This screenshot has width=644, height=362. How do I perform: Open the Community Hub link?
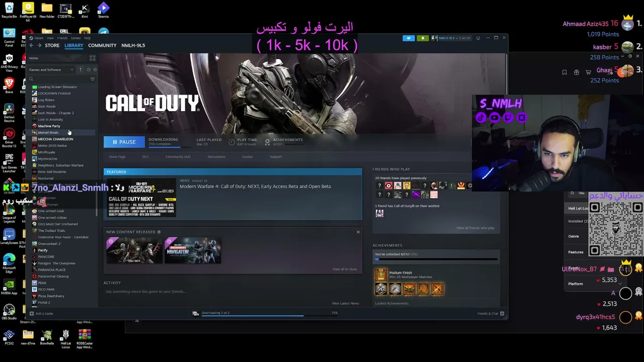[x=178, y=157]
